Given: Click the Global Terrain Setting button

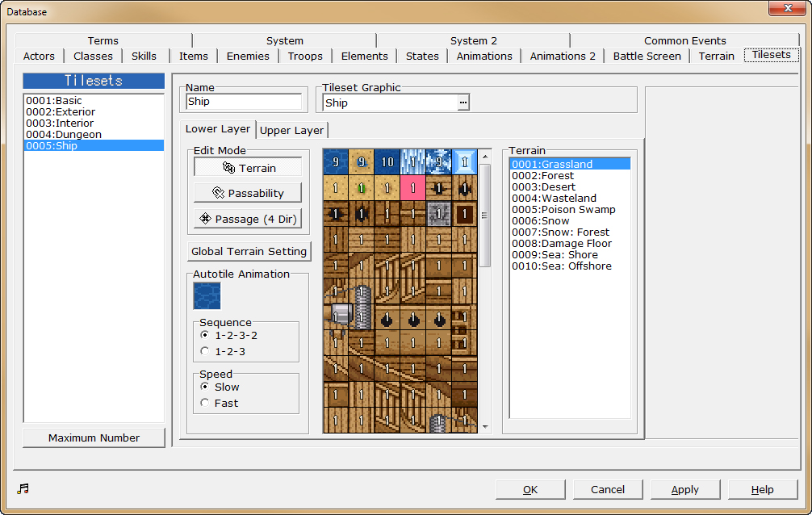Looking at the screenshot, I should point(249,251).
